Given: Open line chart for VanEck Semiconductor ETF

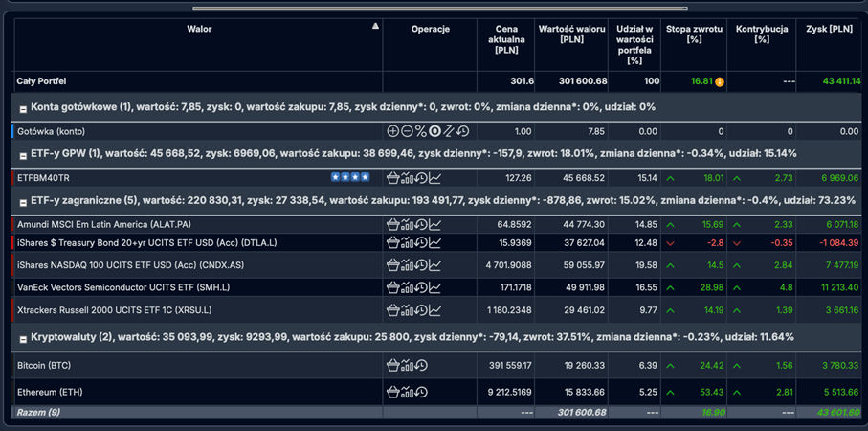Looking at the screenshot, I should point(435,286).
